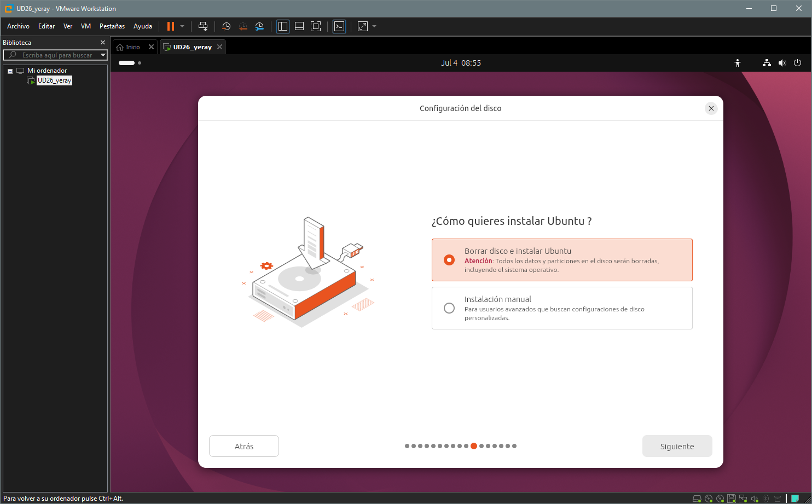Open the Pestañas menu
This screenshot has width=812, height=504.
pyautogui.click(x=112, y=26)
